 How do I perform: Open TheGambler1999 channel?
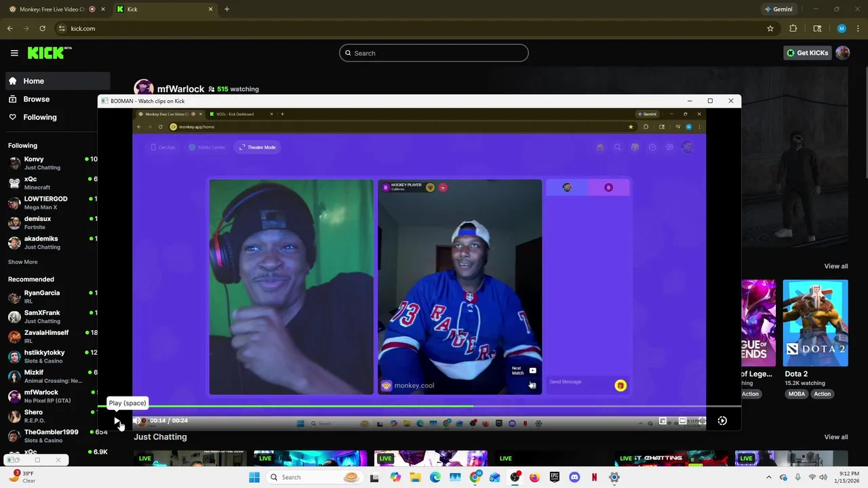(x=52, y=436)
